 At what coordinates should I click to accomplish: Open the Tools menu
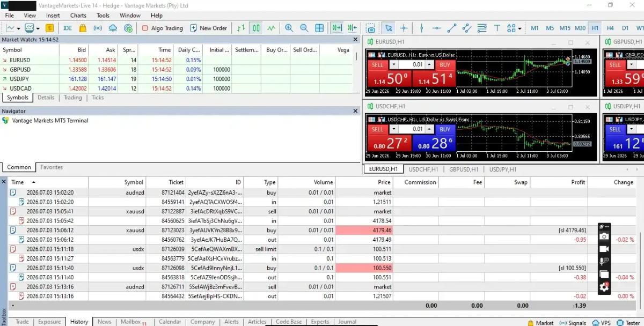(103, 16)
